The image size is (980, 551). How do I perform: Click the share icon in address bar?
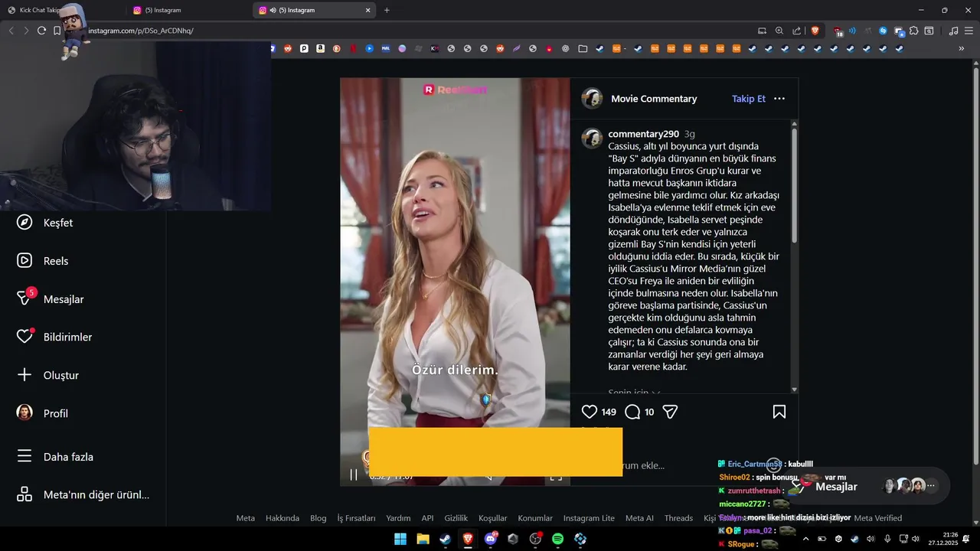click(x=797, y=31)
